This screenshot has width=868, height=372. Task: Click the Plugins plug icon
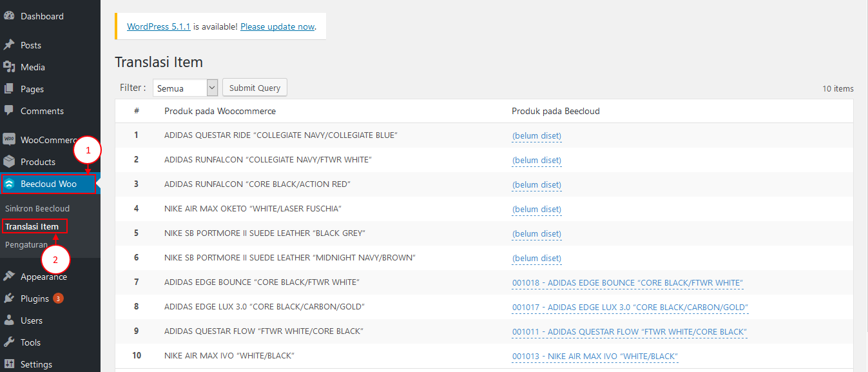tap(9, 299)
